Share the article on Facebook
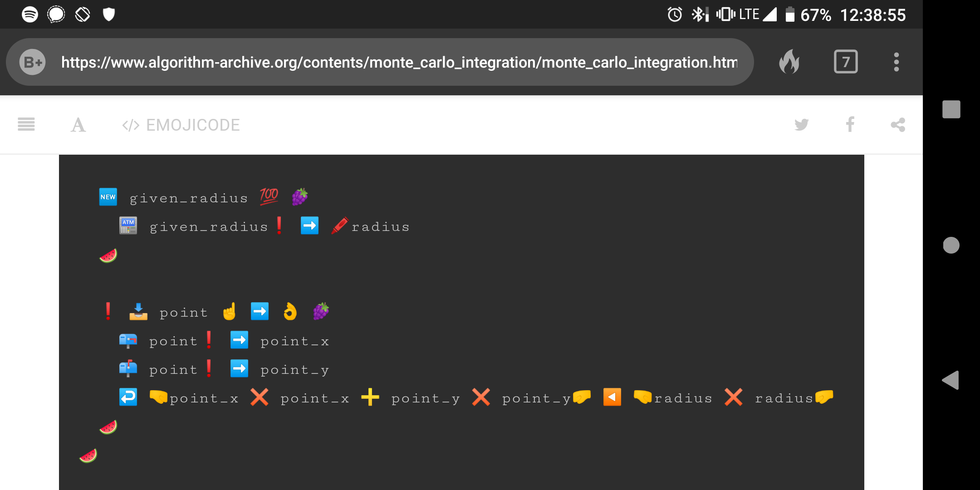 click(x=850, y=125)
